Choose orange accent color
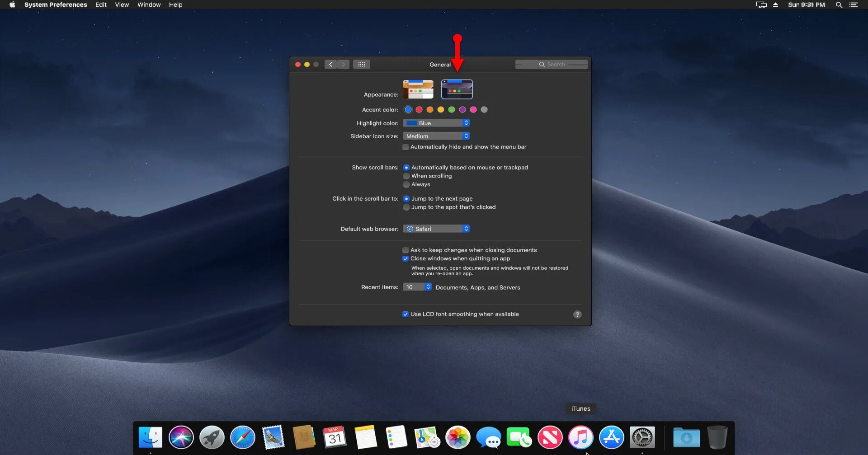868x455 pixels. point(430,110)
